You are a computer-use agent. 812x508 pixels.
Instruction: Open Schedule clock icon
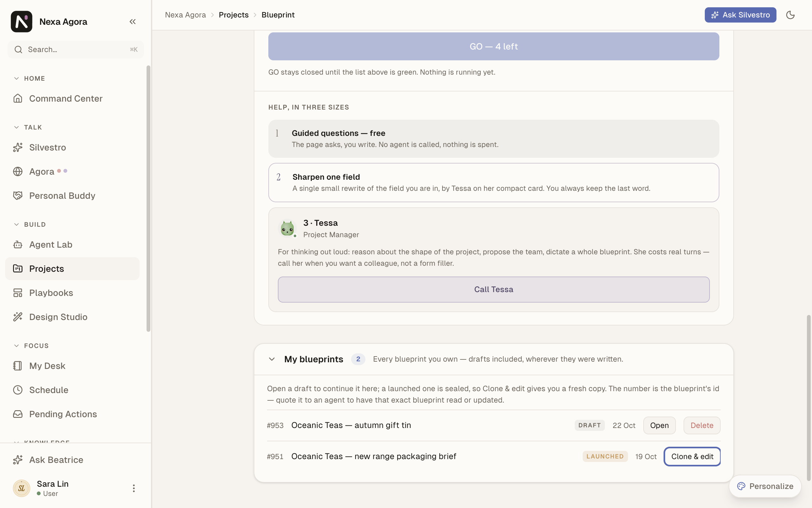point(18,390)
